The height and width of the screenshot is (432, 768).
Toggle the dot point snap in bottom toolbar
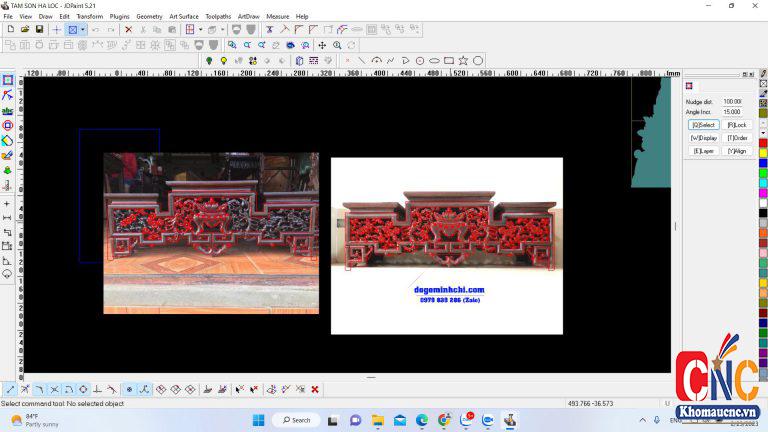point(129,389)
